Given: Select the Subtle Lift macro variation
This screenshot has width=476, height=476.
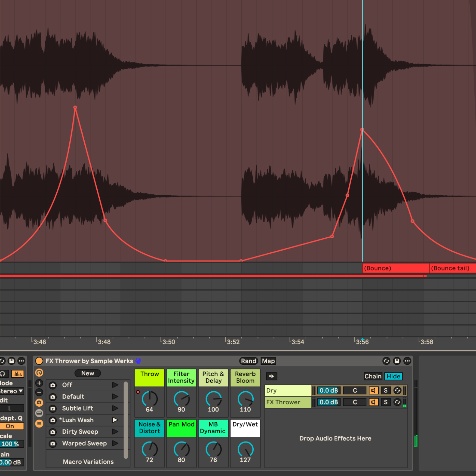Looking at the screenshot, I should pyautogui.click(x=78, y=408).
